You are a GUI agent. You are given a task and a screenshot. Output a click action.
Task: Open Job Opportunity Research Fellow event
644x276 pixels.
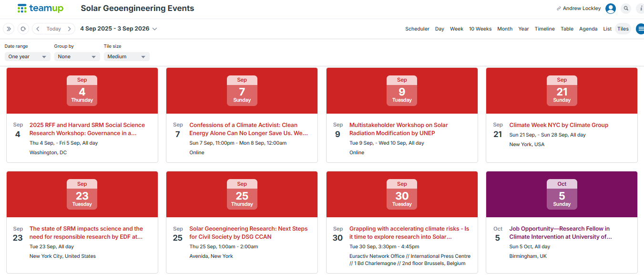pos(561,233)
